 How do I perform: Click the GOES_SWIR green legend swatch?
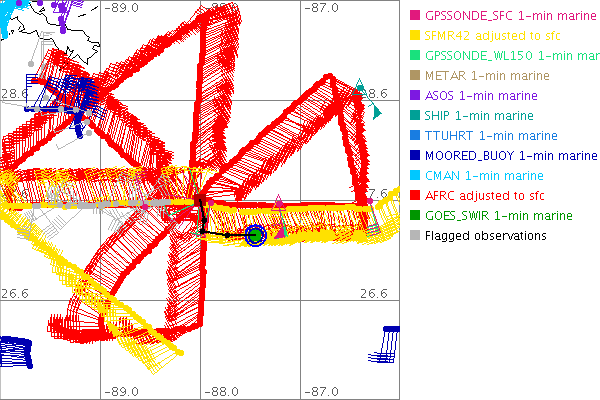(x=413, y=216)
